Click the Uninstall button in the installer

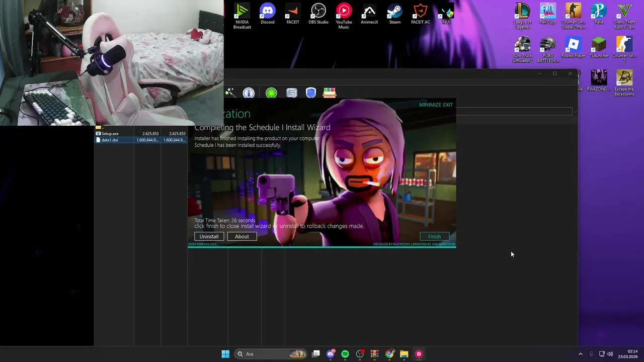[209, 236]
